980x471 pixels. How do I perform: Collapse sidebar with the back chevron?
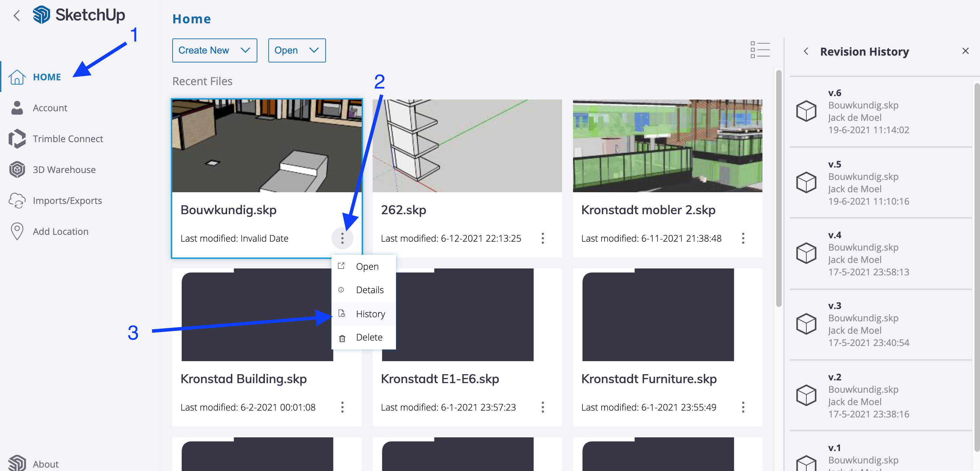tap(17, 15)
